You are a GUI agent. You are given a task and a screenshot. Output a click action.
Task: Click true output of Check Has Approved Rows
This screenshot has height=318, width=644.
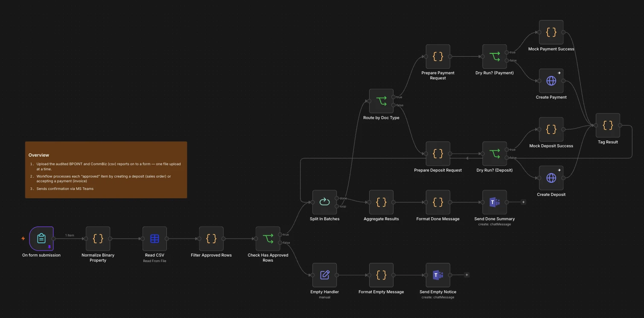pos(280,234)
